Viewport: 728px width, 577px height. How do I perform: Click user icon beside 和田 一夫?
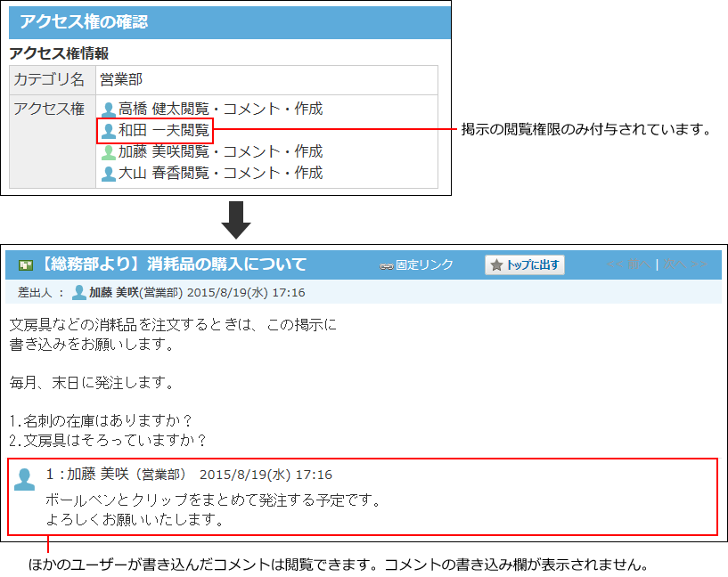108,131
